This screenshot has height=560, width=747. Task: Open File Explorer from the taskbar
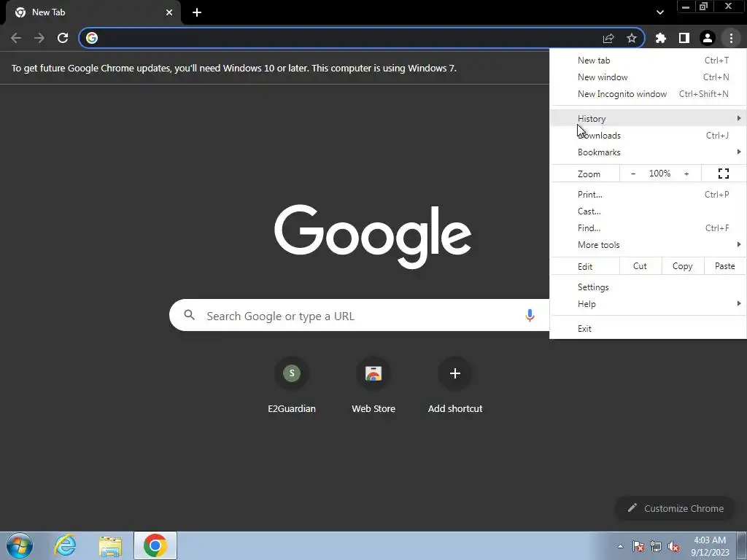tap(111, 545)
